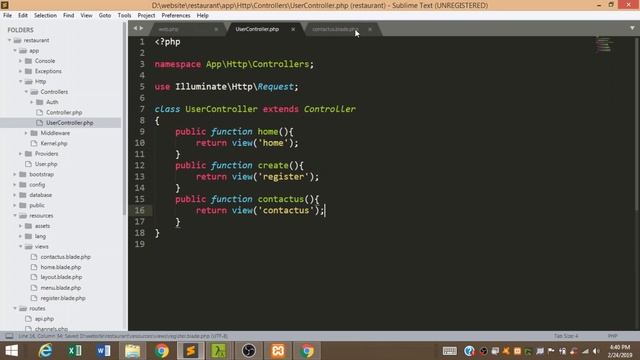
Task: Click the routes folder icon
Action: 23,309
